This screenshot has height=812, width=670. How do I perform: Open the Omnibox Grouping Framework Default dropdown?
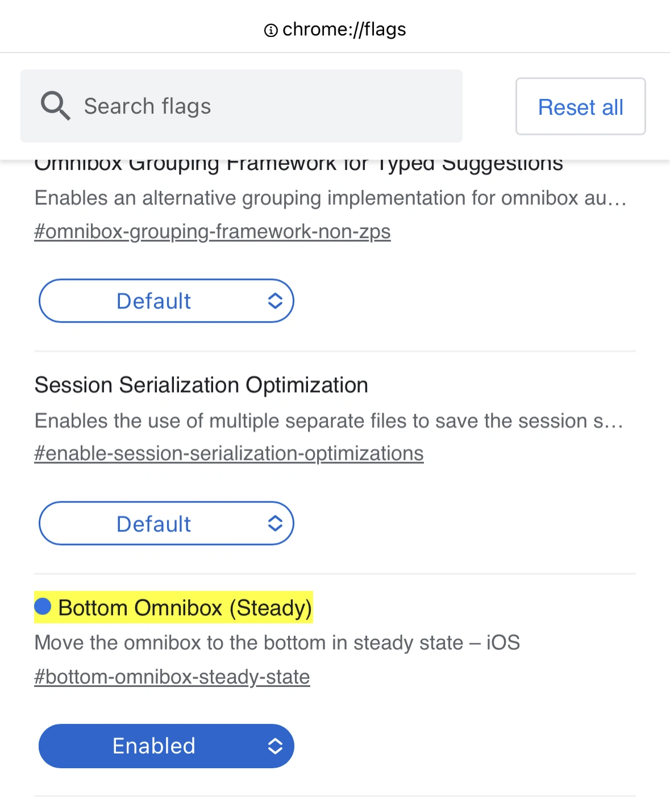(x=166, y=301)
